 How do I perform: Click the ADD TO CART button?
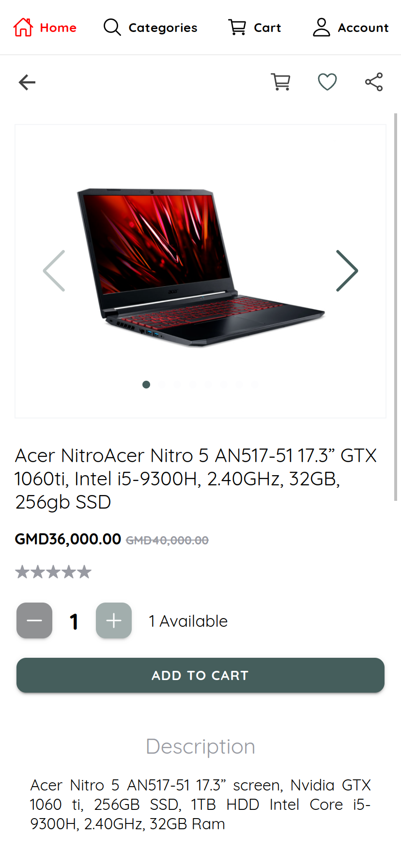coord(200,675)
